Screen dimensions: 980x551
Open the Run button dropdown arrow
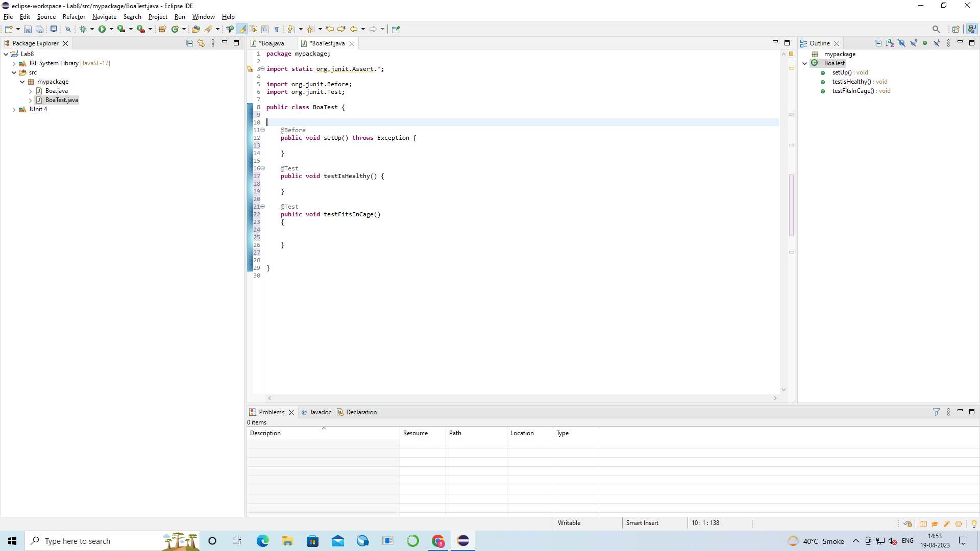111,30
